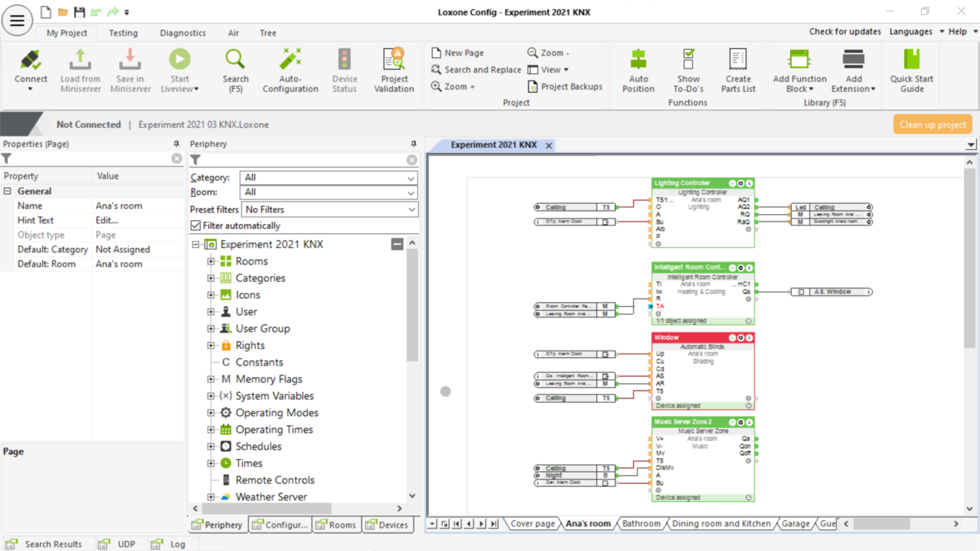Run Auto-Configuration wand tool
Viewport: 980px width, 551px height.
pyautogui.click(x=290, y=60)
